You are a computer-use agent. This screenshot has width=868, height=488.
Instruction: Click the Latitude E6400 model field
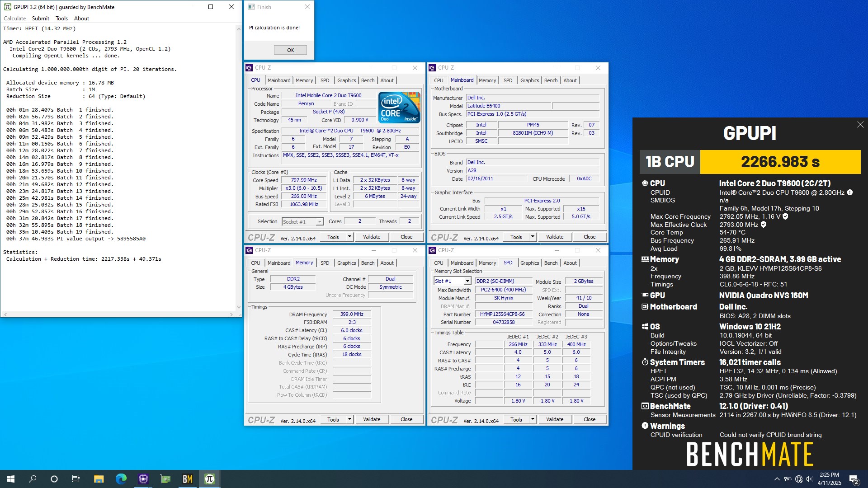[508, 106]
